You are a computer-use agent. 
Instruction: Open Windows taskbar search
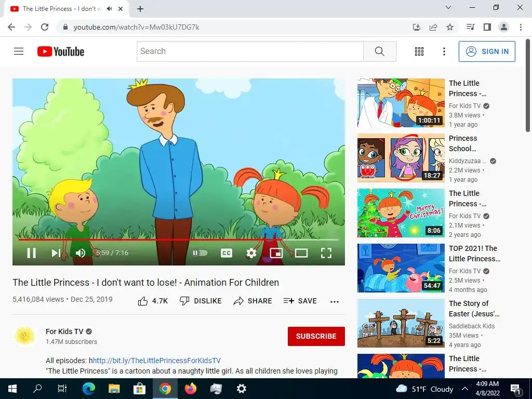[37, 389]
